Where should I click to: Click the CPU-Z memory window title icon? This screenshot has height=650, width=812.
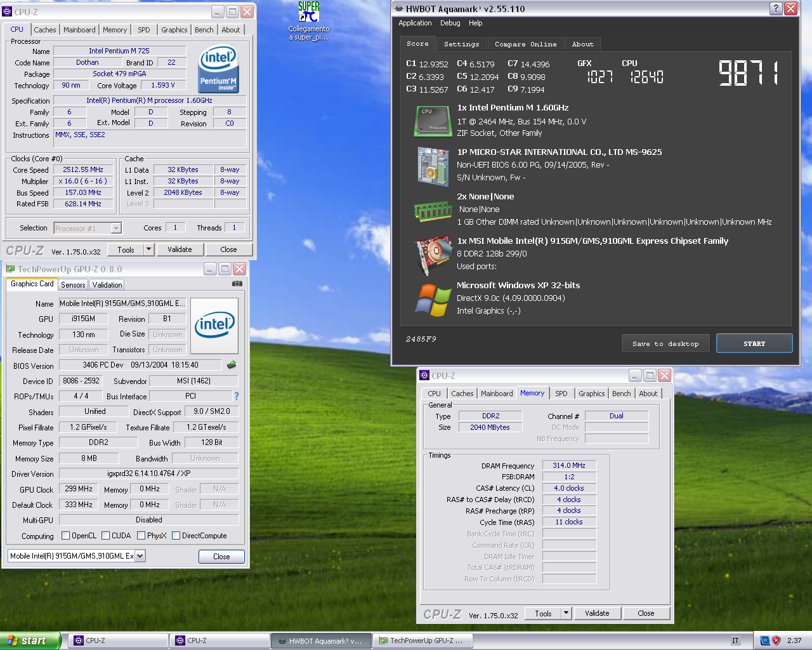click(x=425, y=375)
